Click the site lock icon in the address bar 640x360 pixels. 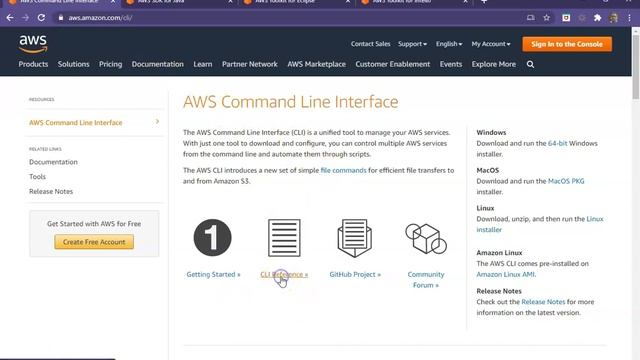(61, 18)
